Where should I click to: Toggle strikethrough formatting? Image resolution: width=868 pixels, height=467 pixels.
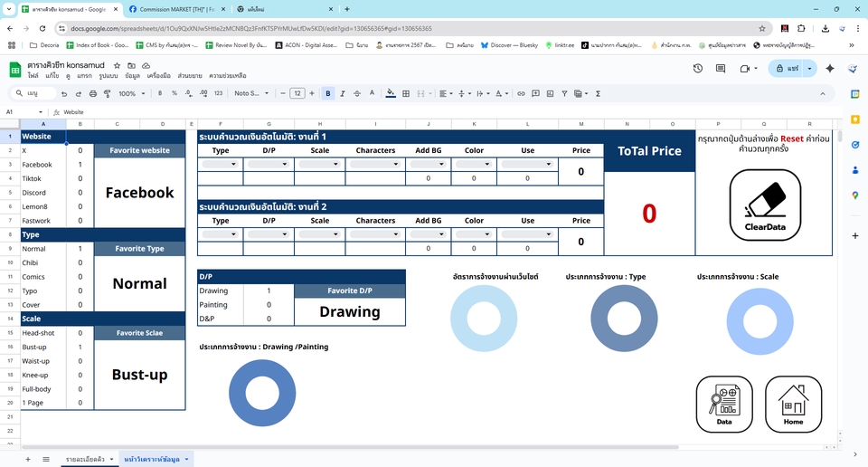point(357,93)
